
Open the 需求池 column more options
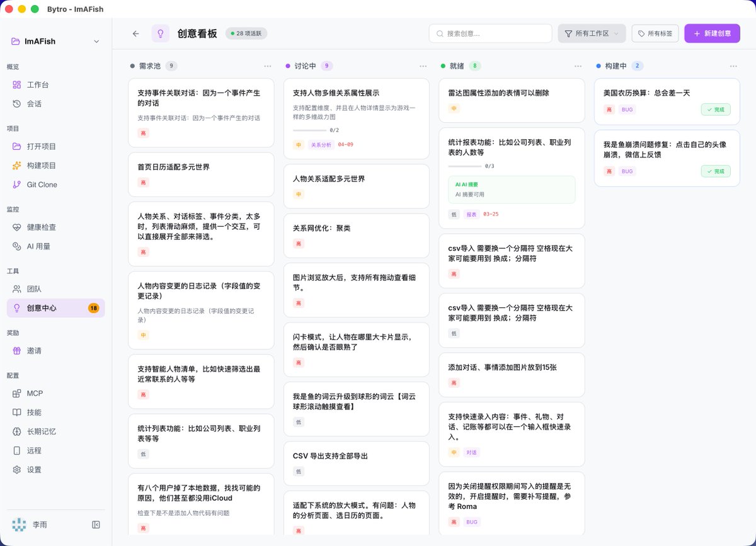268,65
